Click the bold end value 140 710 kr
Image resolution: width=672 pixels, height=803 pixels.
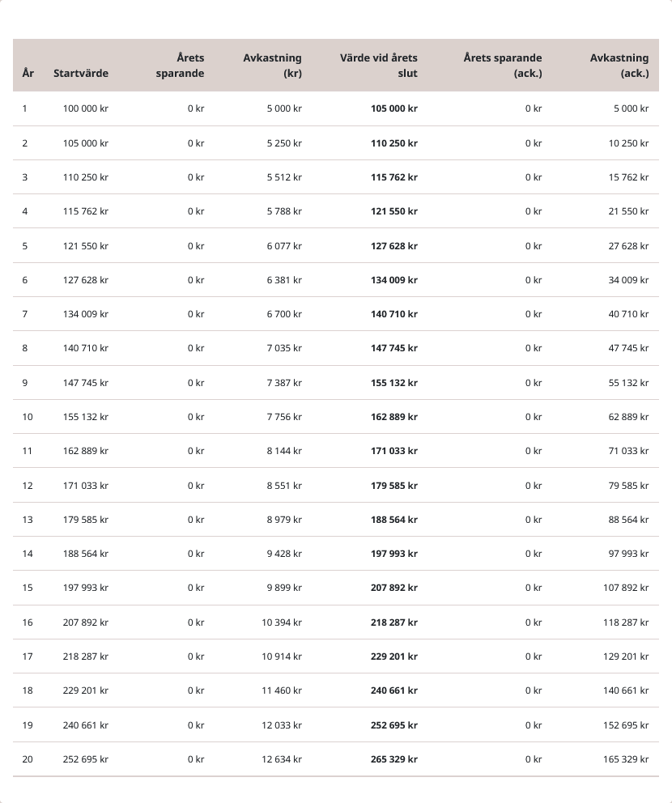pyautogui.click(x=394, y=314)
